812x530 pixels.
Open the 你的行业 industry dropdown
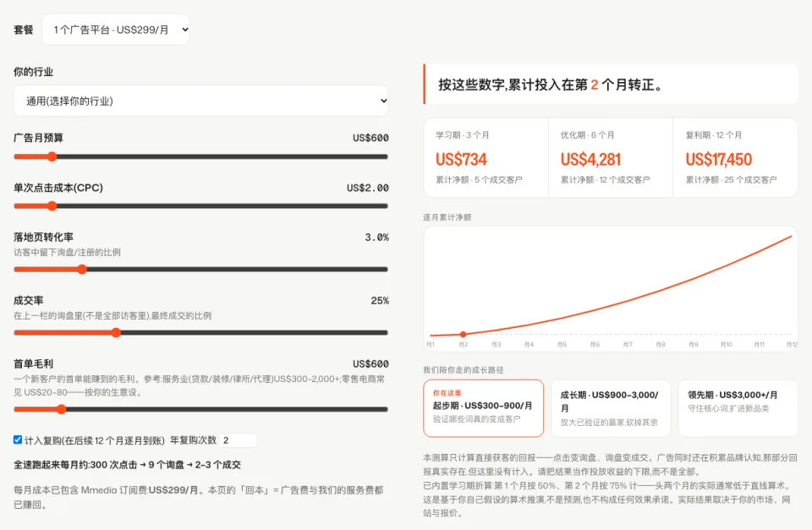point(201,101)
